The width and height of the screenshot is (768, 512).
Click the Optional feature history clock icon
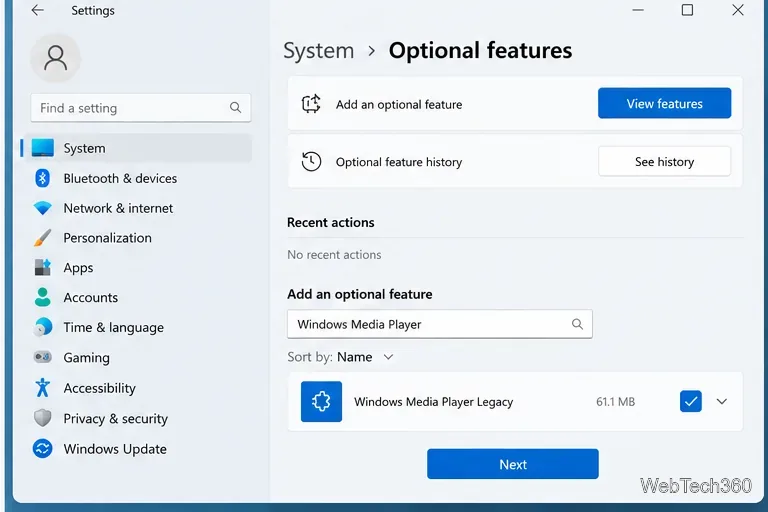pyautogui.click(x=311, y=162)
